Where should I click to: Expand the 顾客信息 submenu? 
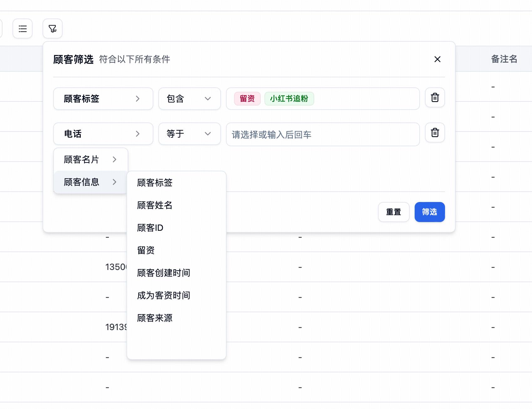click(90, 182)
